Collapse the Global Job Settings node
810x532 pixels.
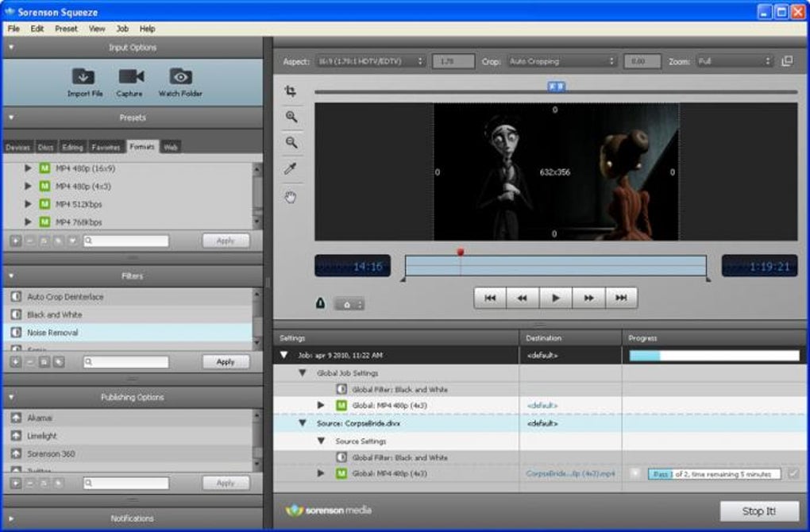[303, 372]
